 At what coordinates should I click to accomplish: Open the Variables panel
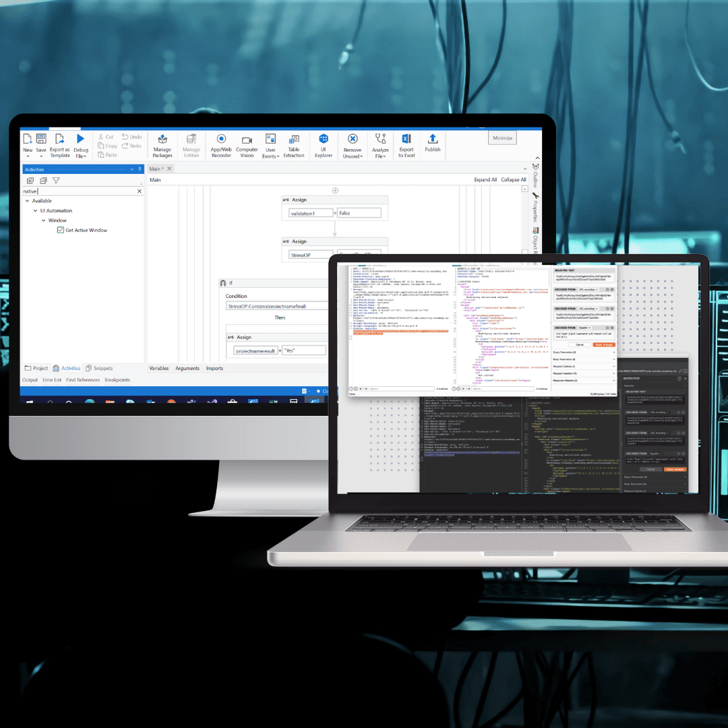(159, 368)
